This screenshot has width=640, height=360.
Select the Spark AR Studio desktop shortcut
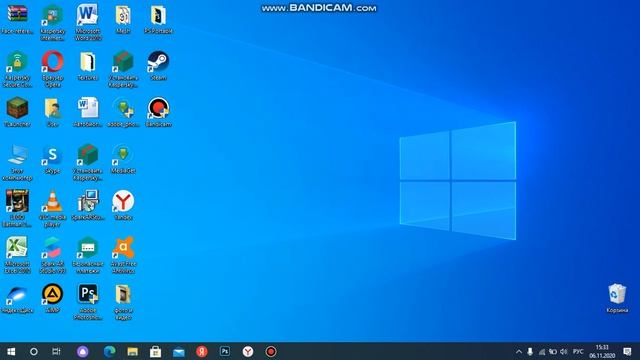(52, 256)
